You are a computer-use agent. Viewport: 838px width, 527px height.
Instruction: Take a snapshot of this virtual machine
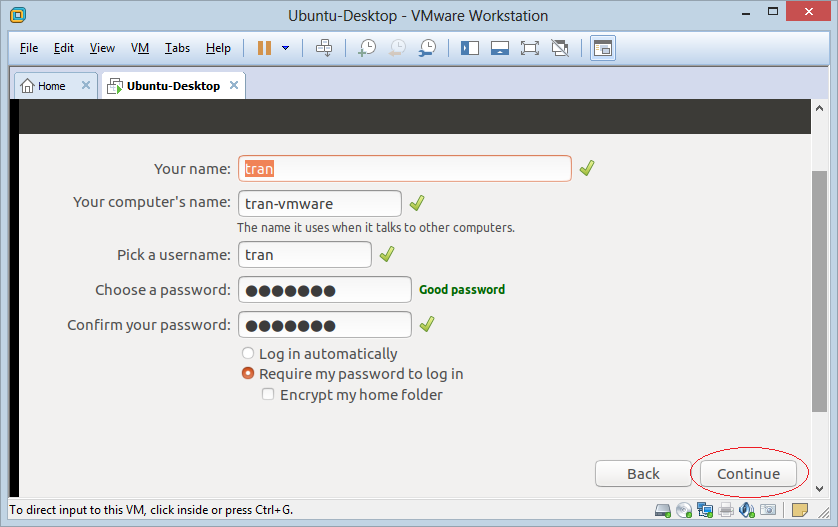(367, 48)
